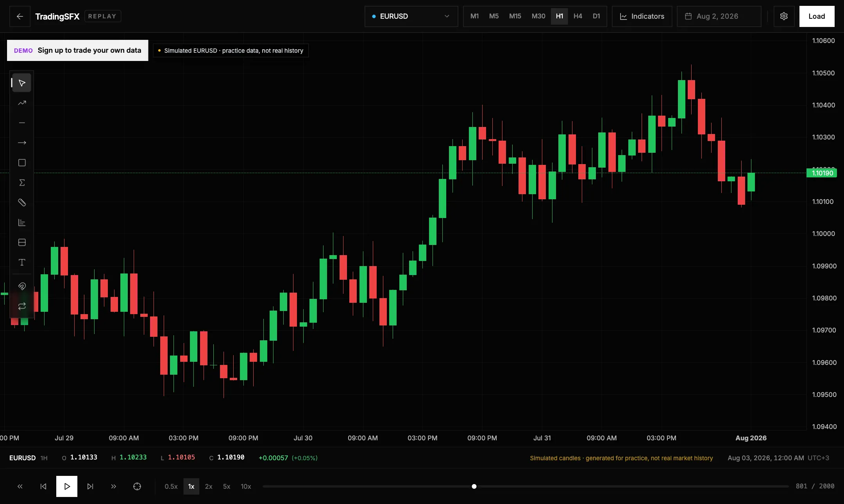844x504 pixels.
Task: Step forward one candle
Action: [x=90, y=486]
